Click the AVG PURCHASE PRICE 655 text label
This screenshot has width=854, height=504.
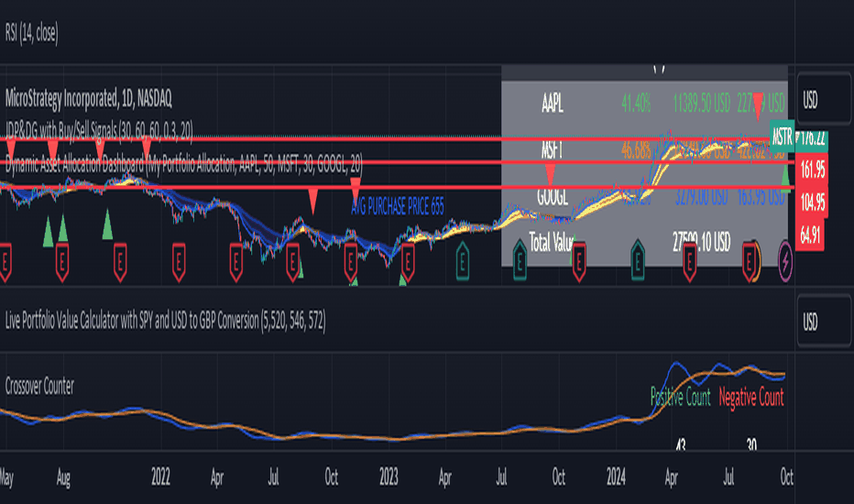click(x=398, y=206)
